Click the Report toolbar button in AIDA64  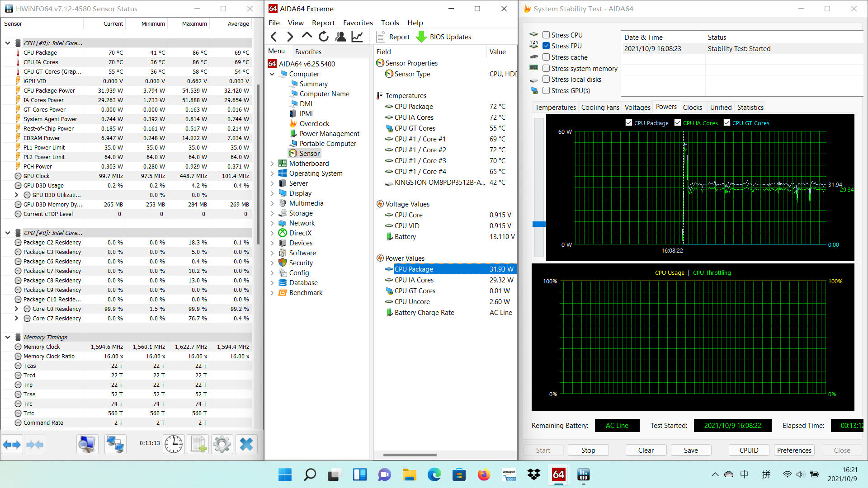(x=393, y=37)
